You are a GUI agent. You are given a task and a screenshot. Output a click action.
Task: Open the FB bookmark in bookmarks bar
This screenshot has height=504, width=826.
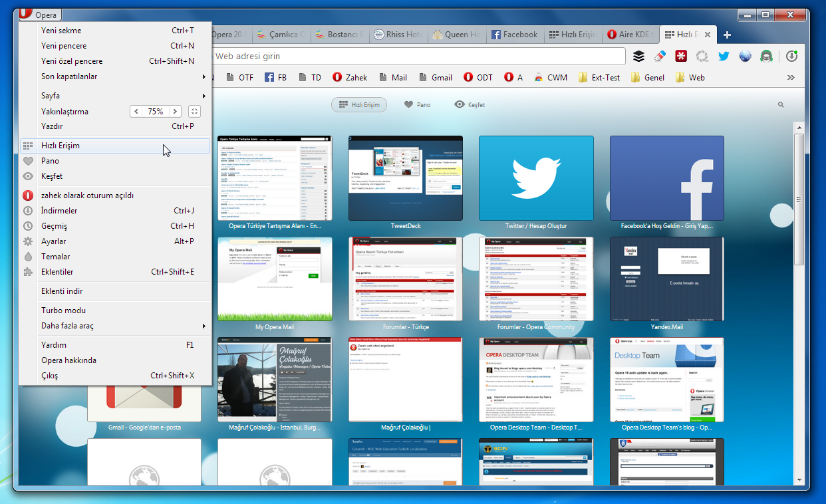(276, 78)
